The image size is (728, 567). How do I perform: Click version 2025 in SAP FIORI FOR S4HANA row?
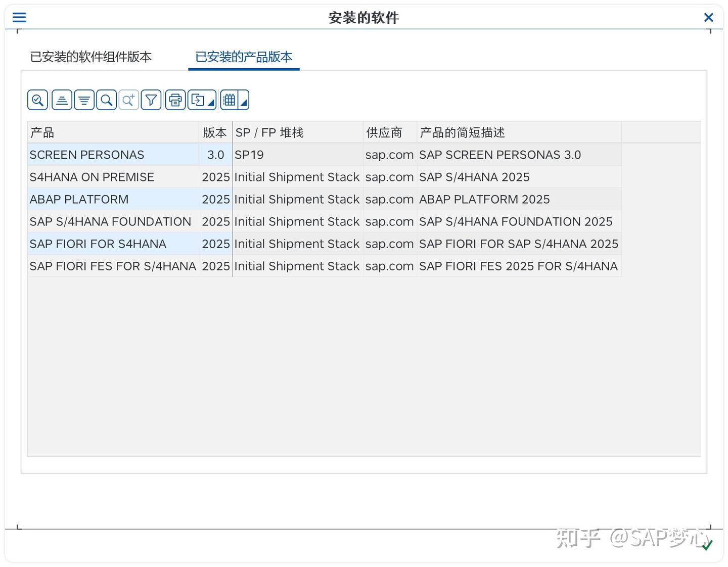(x=215, y=244)
